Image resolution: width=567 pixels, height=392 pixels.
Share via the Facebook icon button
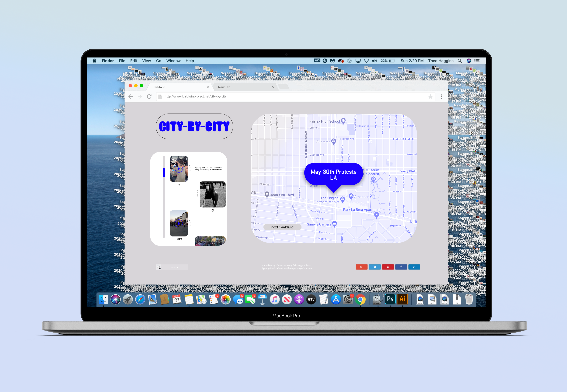[x=401, y=267]
